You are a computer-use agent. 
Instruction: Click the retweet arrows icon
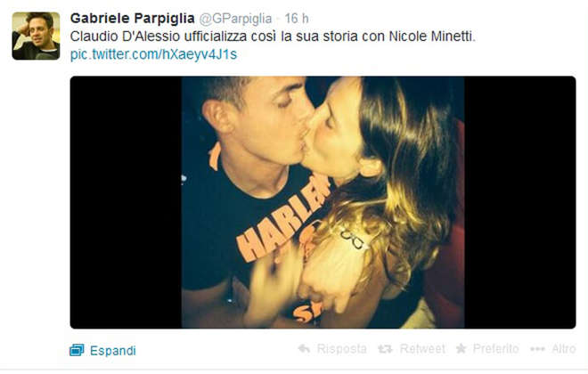pyautogui.click(x=385, y=349)
